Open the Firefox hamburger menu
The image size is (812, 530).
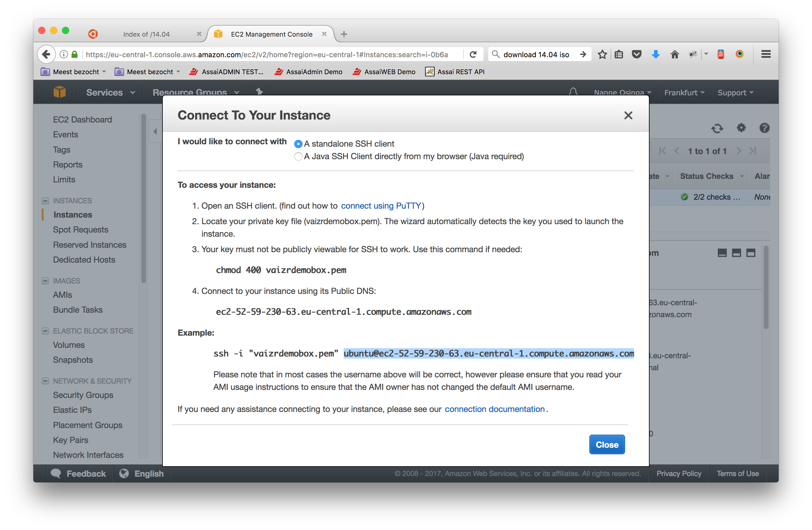(x=766, y=54)
